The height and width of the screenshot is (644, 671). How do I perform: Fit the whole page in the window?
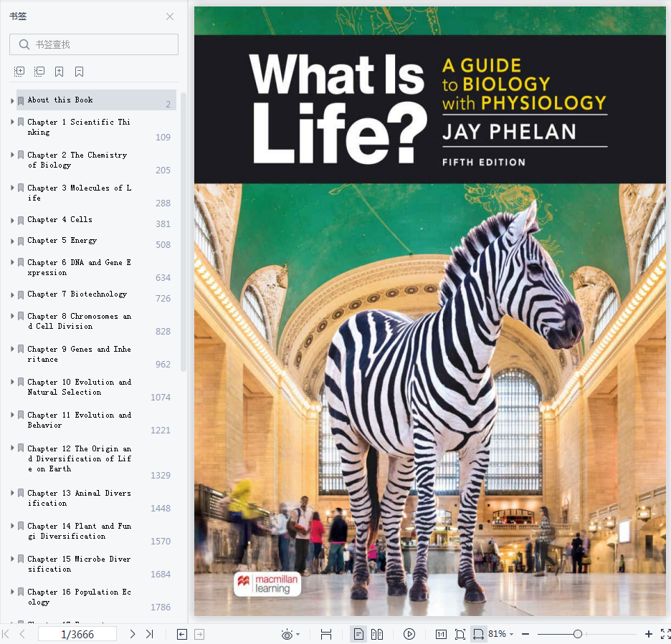click(460, 634)
